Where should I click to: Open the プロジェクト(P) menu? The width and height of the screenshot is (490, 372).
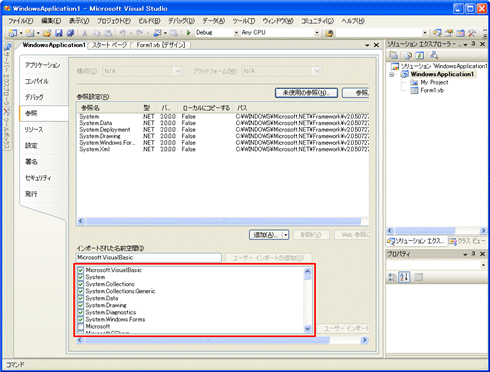coord(114,21)
